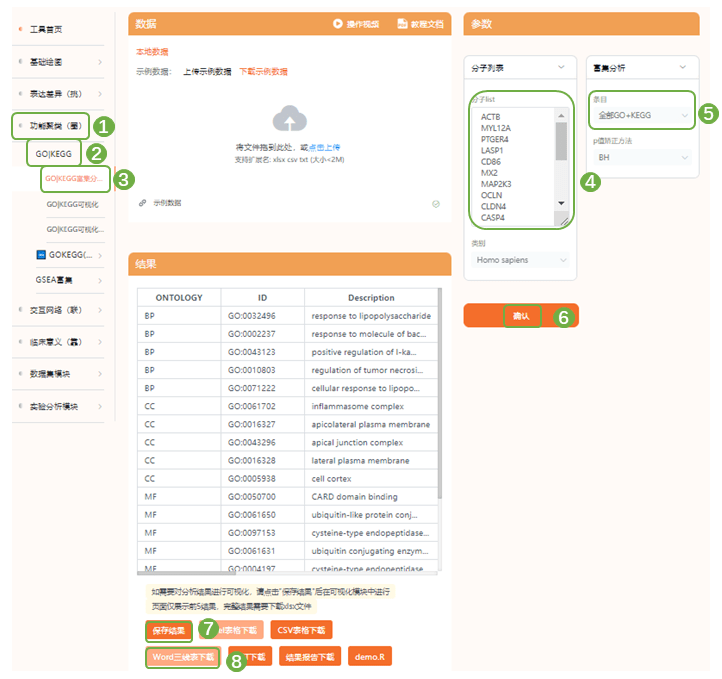This screenshot has height=679, width=722.
Task: Click the cloud upload icon
Action: pyautogui.click(x=290, y=119)
